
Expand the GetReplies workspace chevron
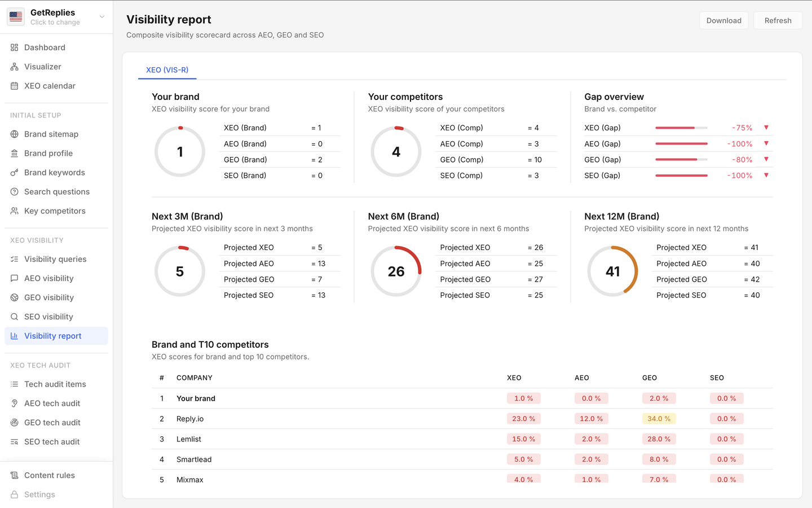(102, 17)
